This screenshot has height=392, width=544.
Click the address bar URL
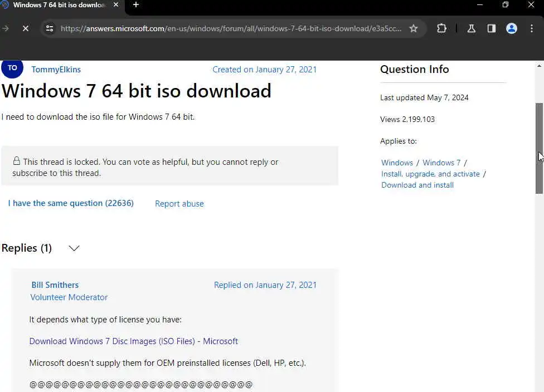click(x=231, y=28)
